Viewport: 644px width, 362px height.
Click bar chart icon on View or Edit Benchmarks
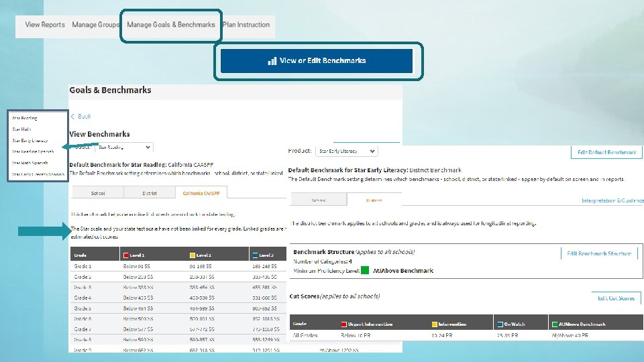[272, 61]
